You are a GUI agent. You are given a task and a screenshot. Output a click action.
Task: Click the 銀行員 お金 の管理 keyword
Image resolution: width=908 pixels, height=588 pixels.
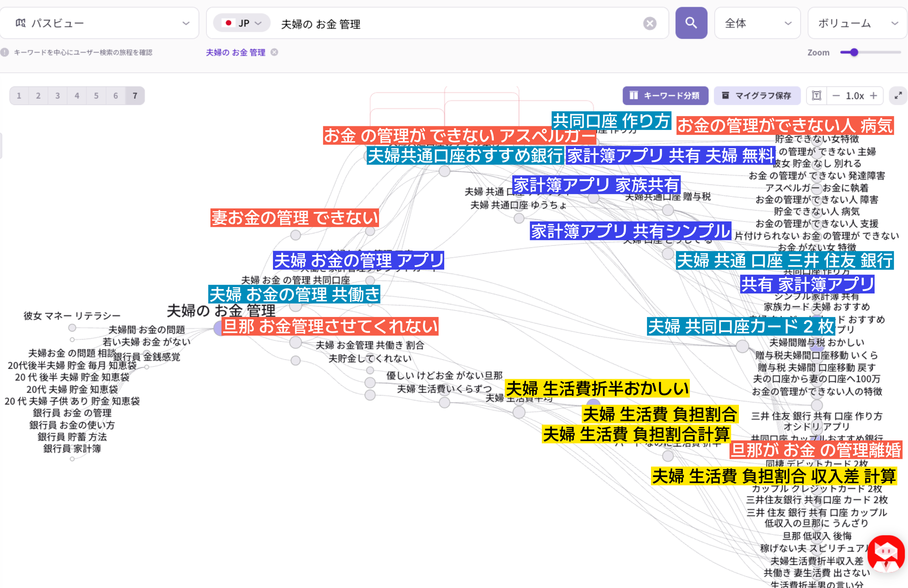(72, 413)
